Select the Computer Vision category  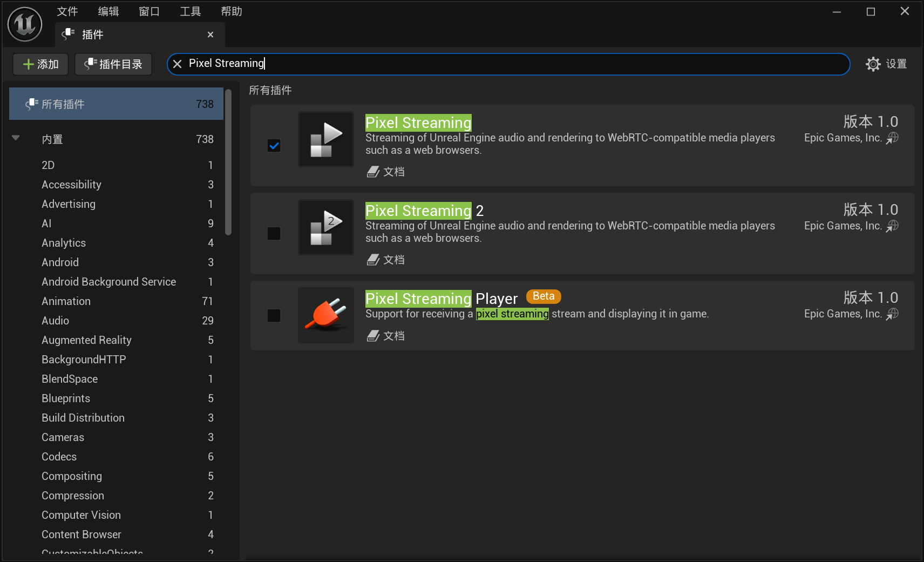117,515
